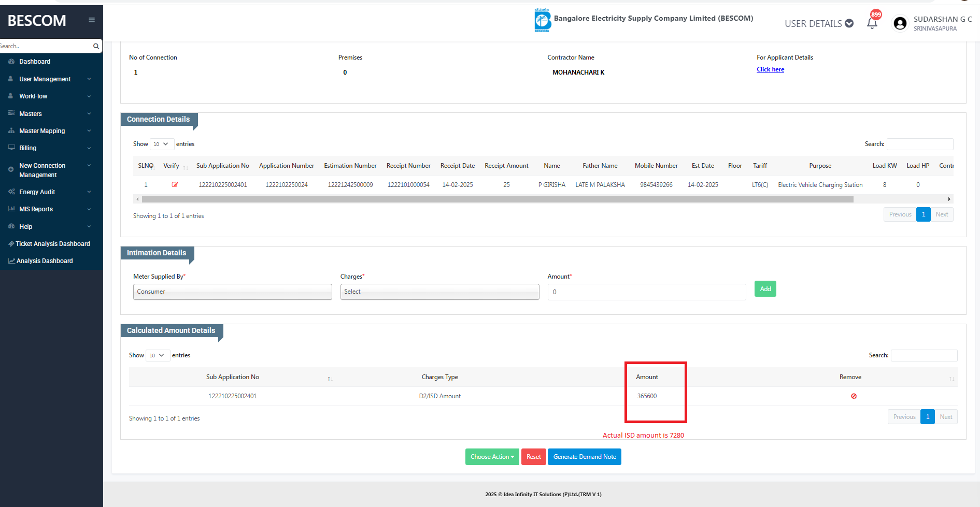The image size is (980, 507).
Task: Click the BESCOM company logo
Action: 542,20
